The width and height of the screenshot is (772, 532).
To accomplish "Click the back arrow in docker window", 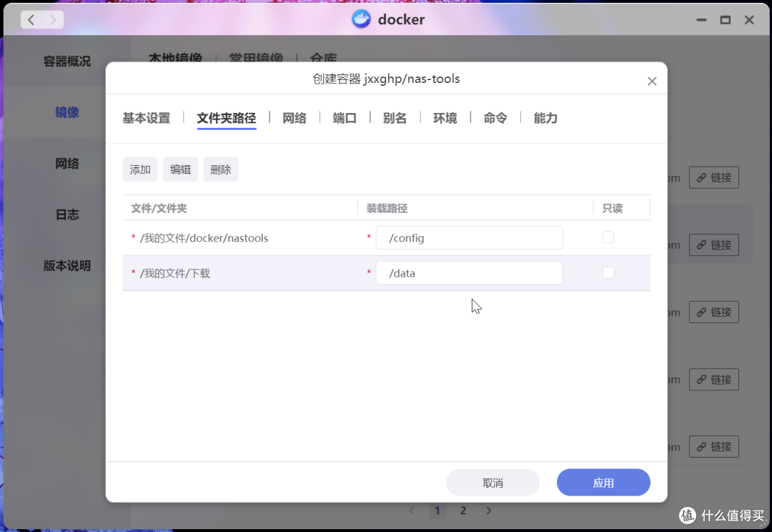I will point(31,20).
